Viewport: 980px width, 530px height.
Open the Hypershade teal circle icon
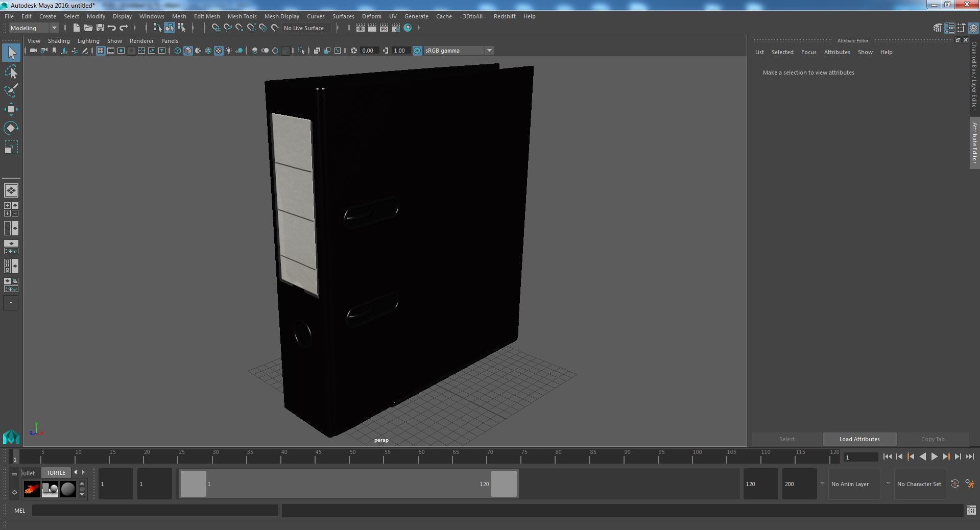408,28
